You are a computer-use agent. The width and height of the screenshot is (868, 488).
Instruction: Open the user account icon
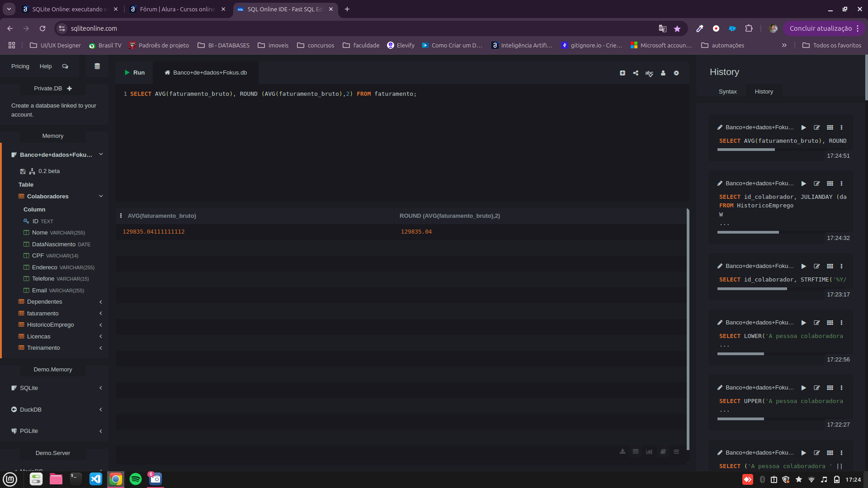coord(663,73)
